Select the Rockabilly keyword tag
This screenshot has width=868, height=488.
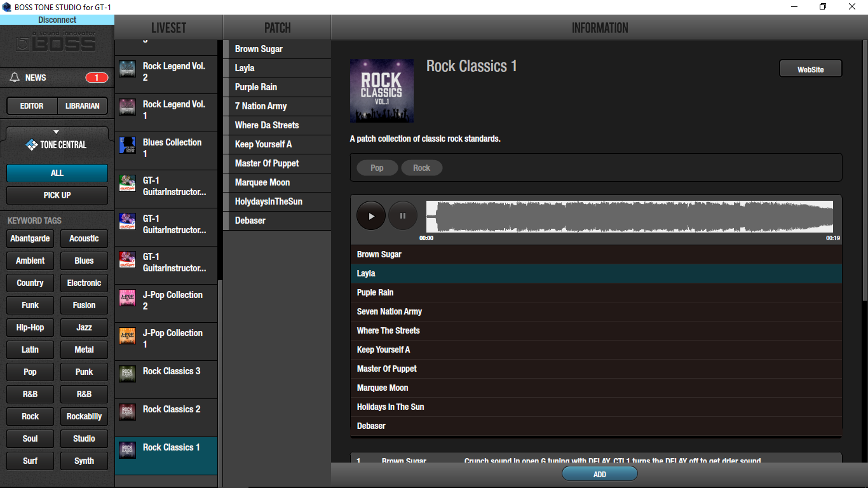click(84, 417)
